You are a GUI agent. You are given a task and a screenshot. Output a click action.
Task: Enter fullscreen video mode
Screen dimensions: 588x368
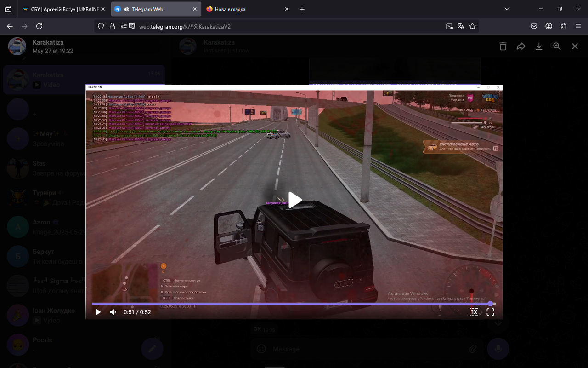tap(490, 312)
